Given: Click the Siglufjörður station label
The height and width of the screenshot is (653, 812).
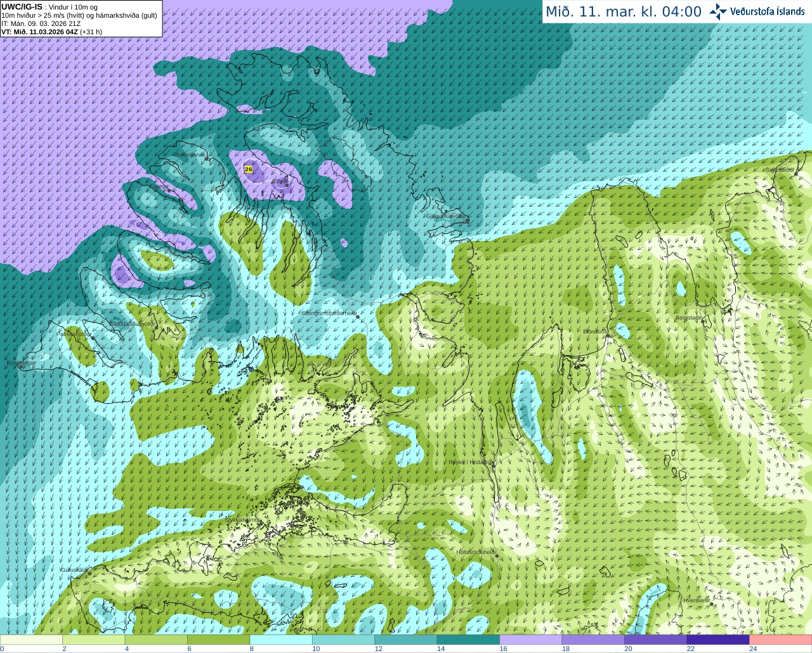Looking at the screenshot, I should 780,170.
